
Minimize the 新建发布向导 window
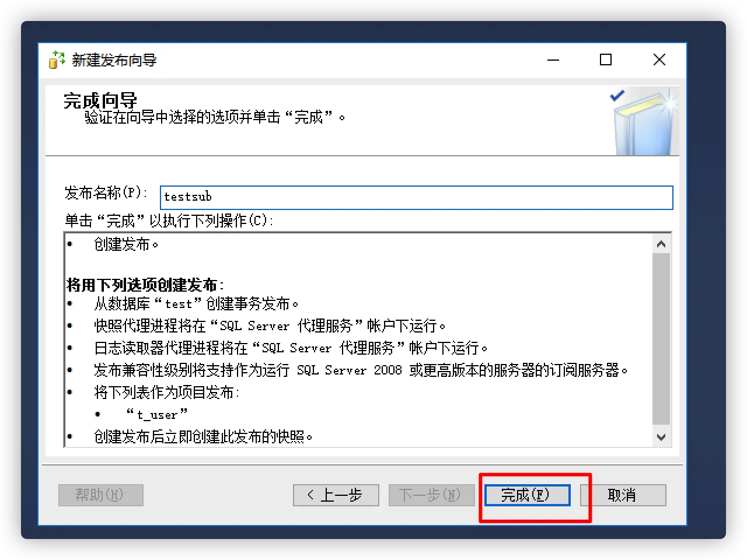pos(553,60)
